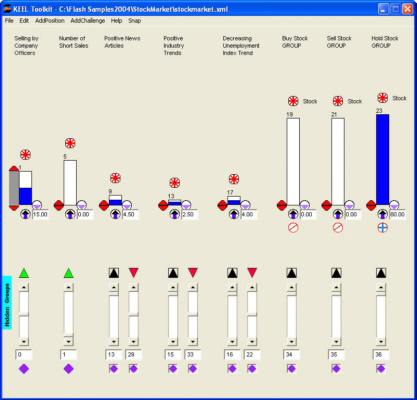
Task: Click the red starburst icon above bar 9
Action: (115, 178)
